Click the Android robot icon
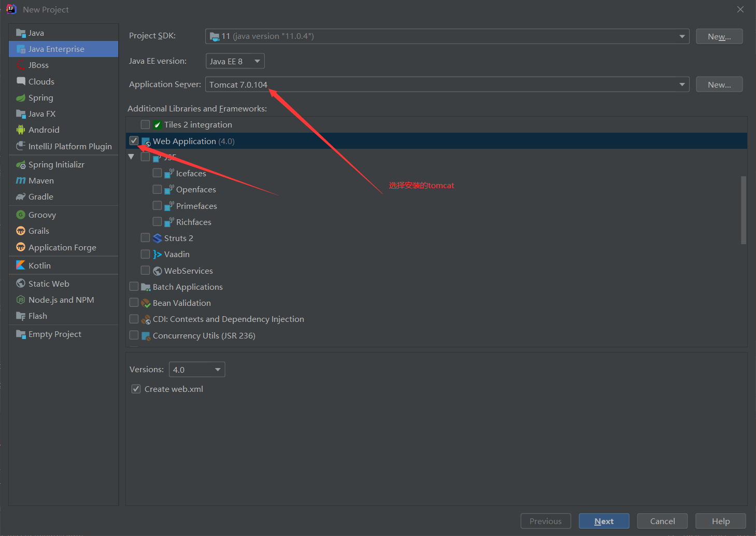Screen dimensions: 756x536 click(x=21, y=130)
